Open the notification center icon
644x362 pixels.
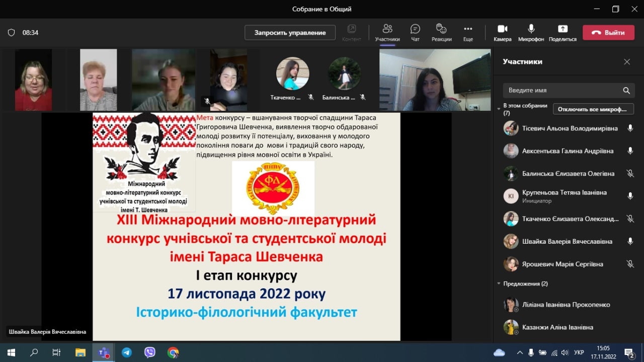coord(629,352)
